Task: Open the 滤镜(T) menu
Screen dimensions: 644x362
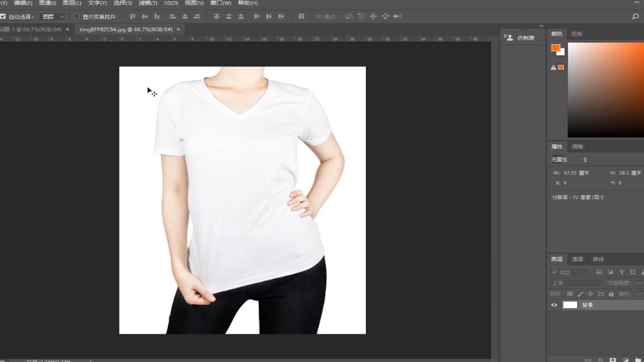Action: (148, 3)
